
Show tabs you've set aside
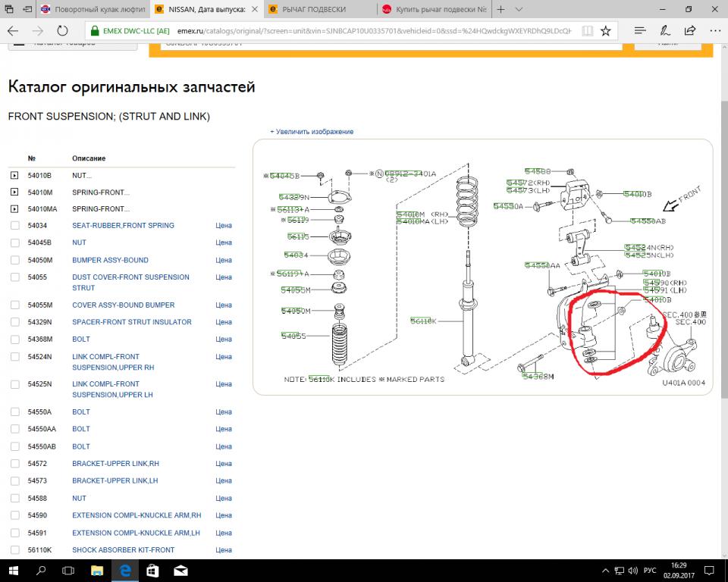point(9,9)
